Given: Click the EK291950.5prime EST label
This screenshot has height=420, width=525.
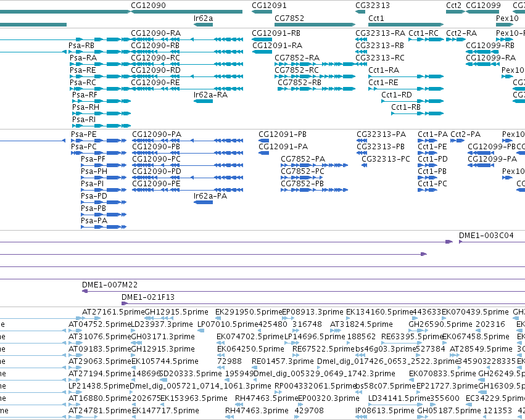Looking at the screenshot, I should tap(249, 312).
